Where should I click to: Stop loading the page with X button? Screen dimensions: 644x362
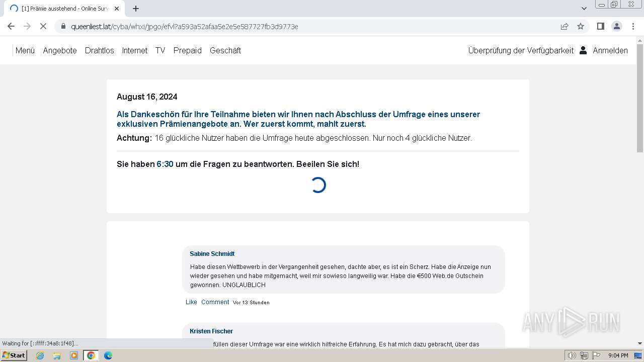click(x=43, y=26)
